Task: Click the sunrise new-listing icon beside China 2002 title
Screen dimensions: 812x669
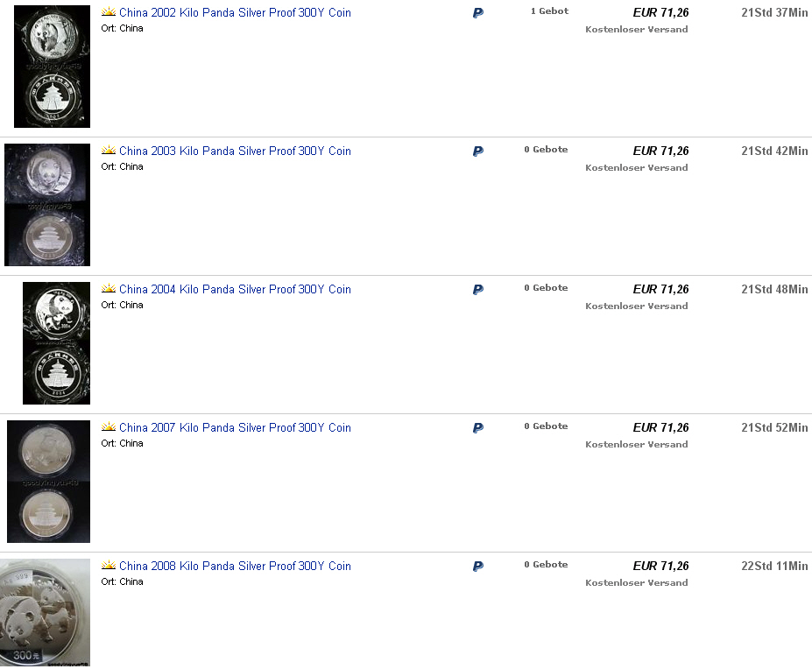Action: pos(109,12)
